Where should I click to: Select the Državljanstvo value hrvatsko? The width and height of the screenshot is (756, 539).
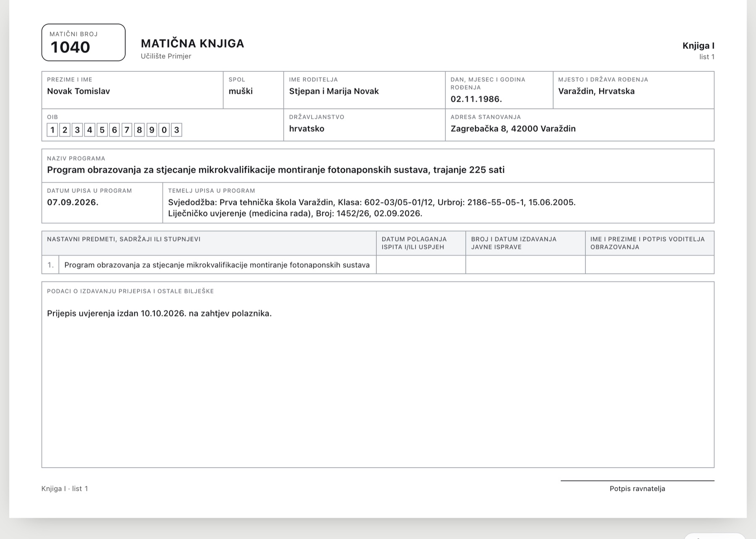point(307,129)
